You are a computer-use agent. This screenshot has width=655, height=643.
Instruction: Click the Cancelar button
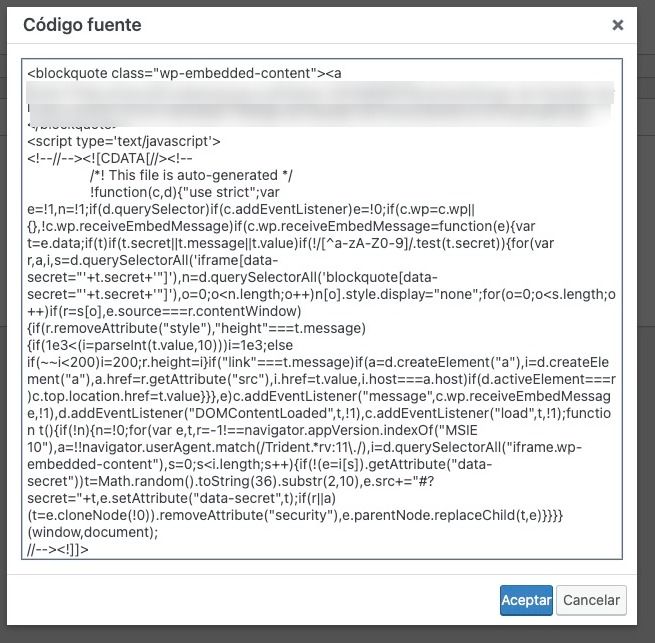pyautogui.click(x=591, y=600)
